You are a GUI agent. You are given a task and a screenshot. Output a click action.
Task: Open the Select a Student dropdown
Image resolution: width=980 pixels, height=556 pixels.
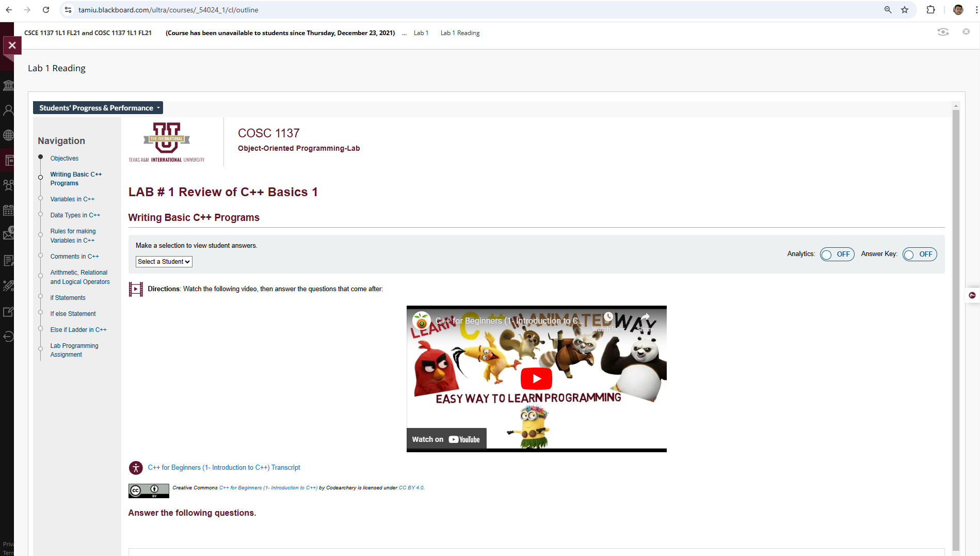[x=164, y=262]
